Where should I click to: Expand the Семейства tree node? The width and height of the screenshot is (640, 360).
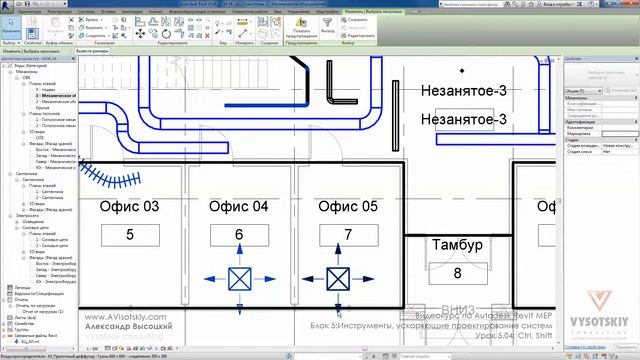4,324
